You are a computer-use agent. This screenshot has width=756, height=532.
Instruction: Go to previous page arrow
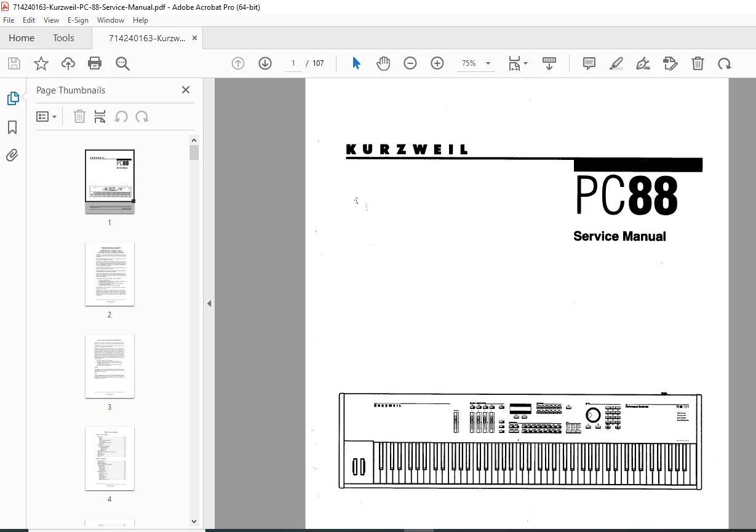(238, 63)
